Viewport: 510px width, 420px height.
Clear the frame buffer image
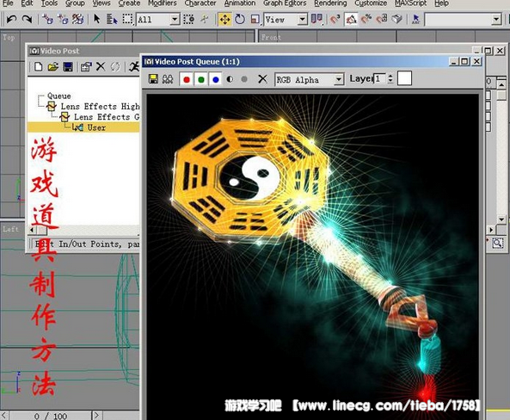click(x=262, y=79)
